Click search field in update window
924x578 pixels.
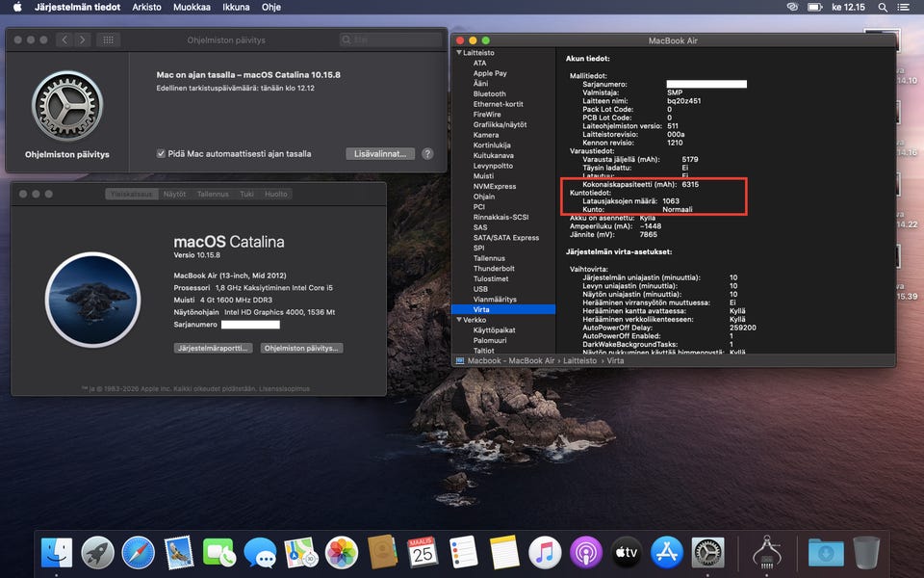391,39
